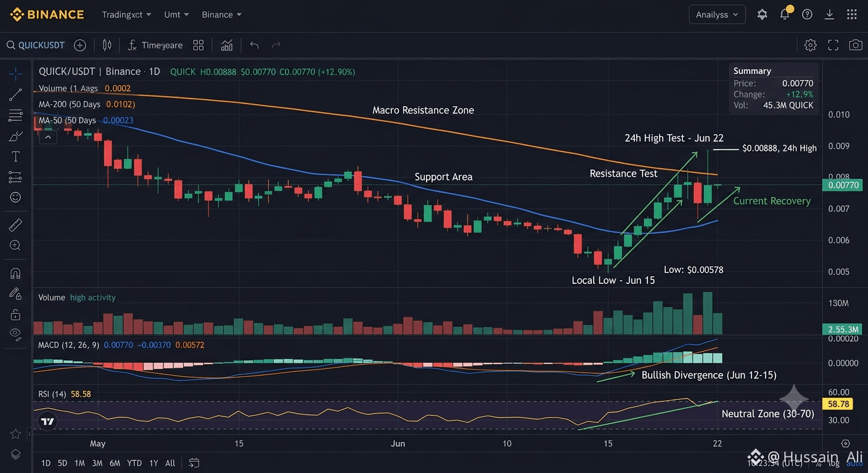
Task: Enter fullscreen chart mode
Action: (x=833, y=45)
